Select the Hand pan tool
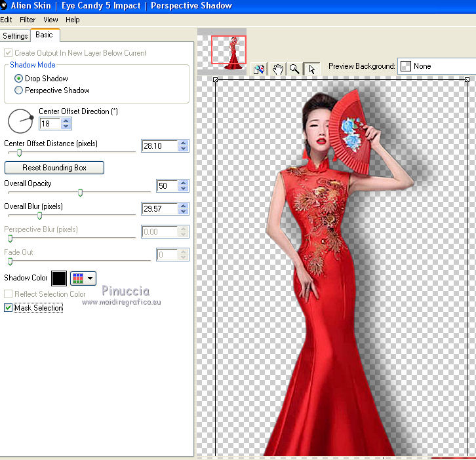476x460 pixels. 277,69
